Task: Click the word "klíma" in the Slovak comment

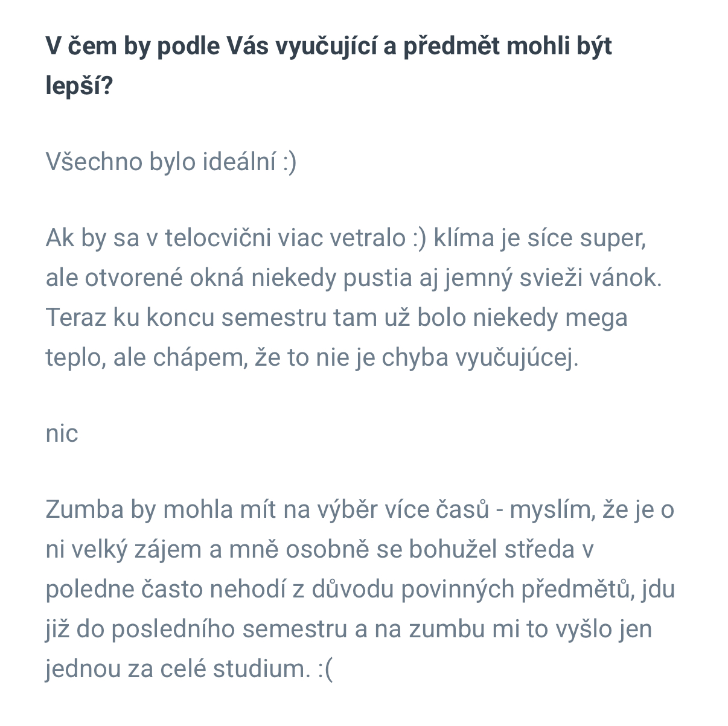Action: (464, 238)
